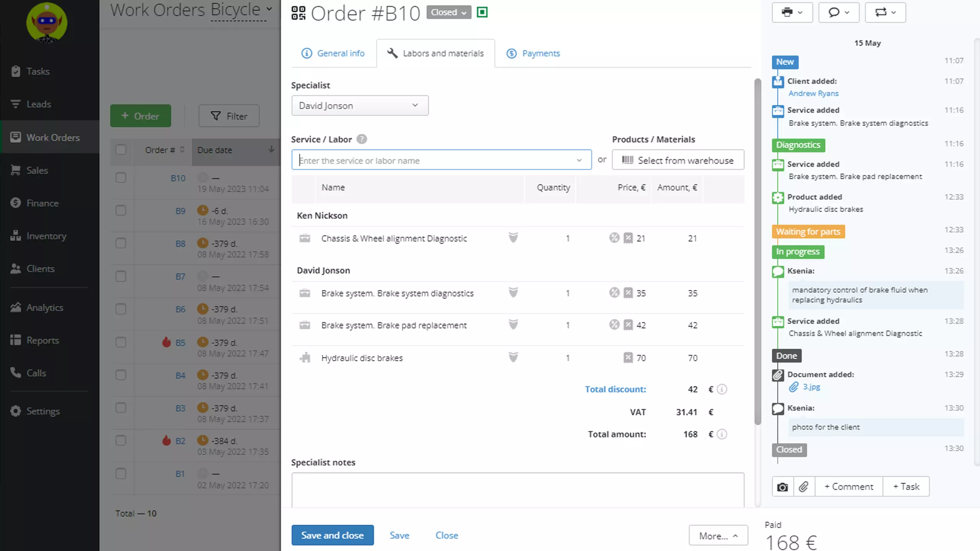The width and height of the screenshot is (980, 551).
Task: Click inside the Specialist notes text area
Action: coord(518,490)
